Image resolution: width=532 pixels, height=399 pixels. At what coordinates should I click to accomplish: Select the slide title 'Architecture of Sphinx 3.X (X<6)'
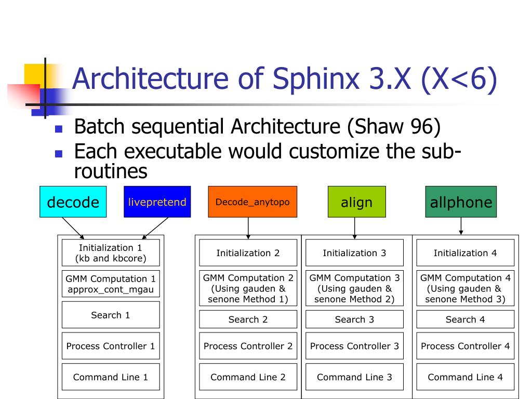284,79
